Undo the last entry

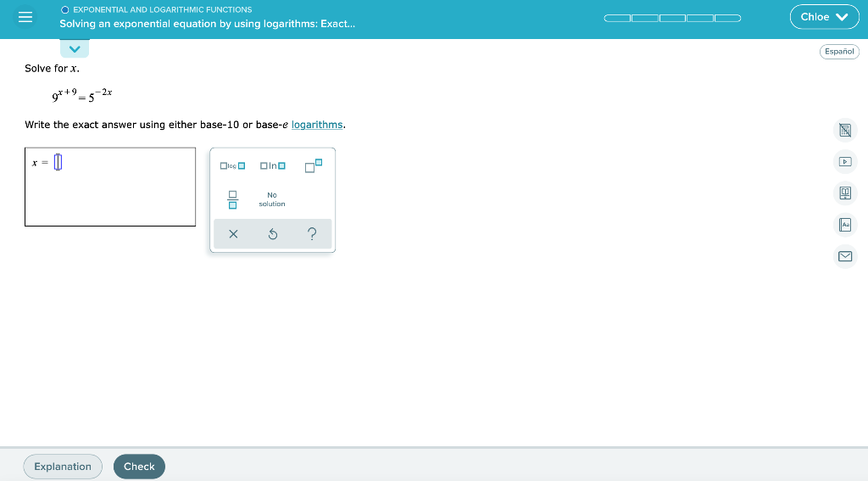pyautogui.click(x=272, y=234)
